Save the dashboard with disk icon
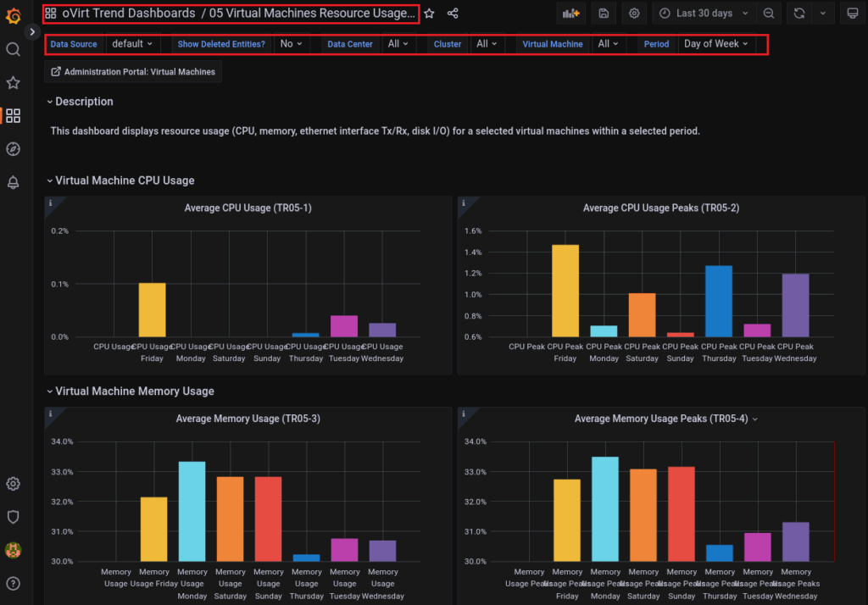The width and height of the screenshot is (868, 605). click(604, 14)
